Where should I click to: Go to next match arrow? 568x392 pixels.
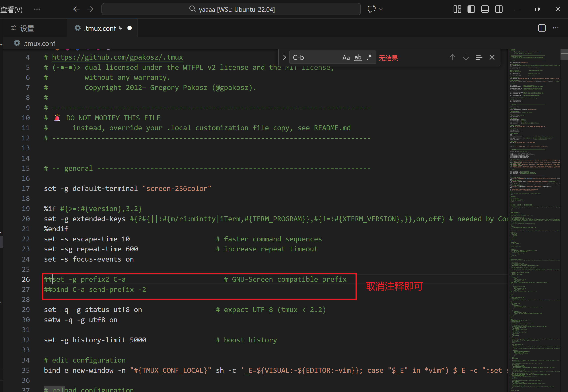pos(466,58)
